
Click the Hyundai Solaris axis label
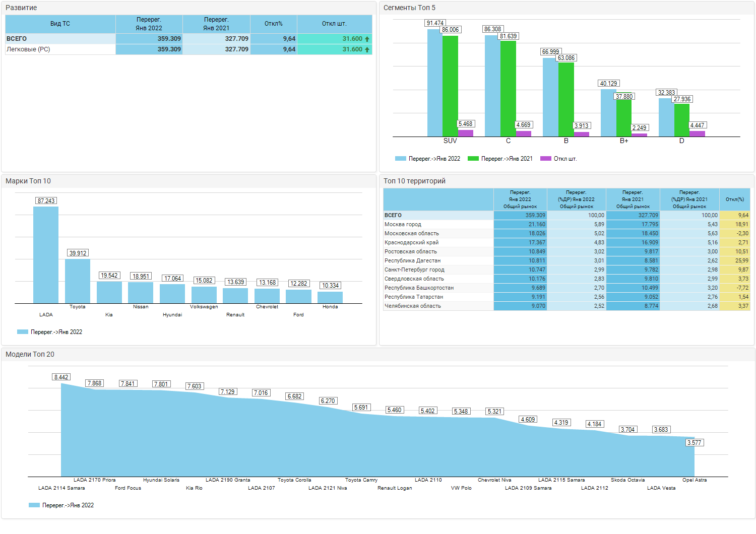point(161,480)
